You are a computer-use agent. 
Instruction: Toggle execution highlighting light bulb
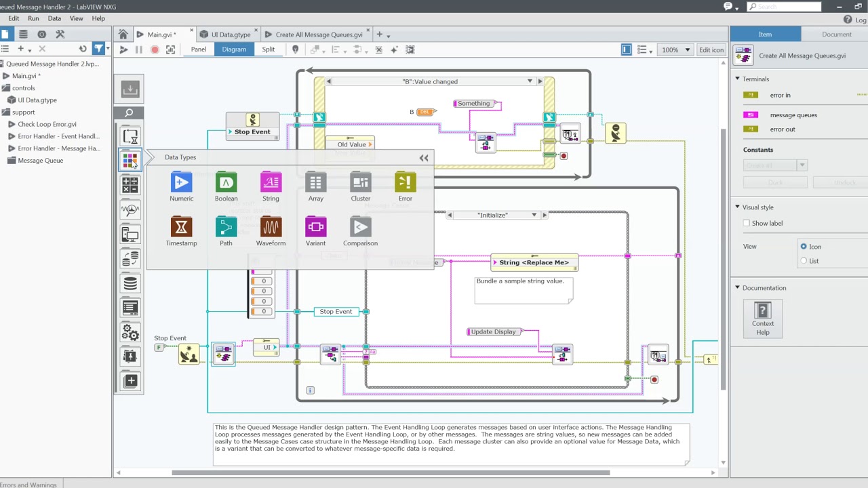pyautogui.click(x=295, y=49)
